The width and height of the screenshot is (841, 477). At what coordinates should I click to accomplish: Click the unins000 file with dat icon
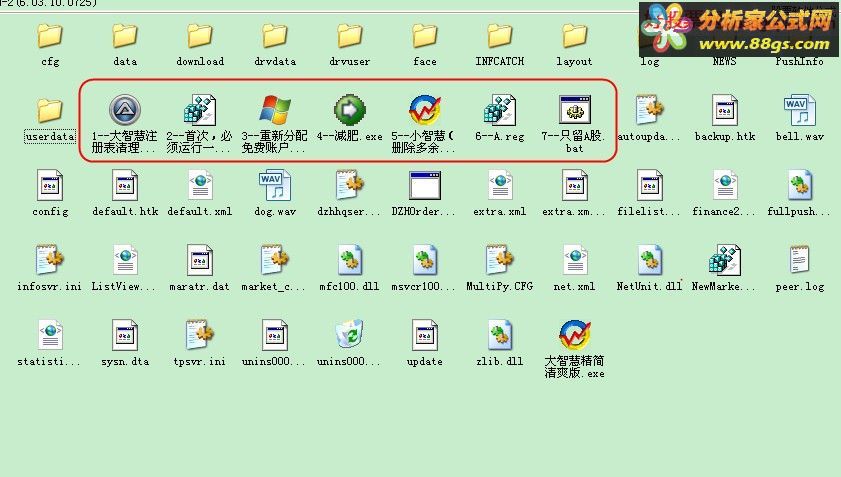(275, 335)
